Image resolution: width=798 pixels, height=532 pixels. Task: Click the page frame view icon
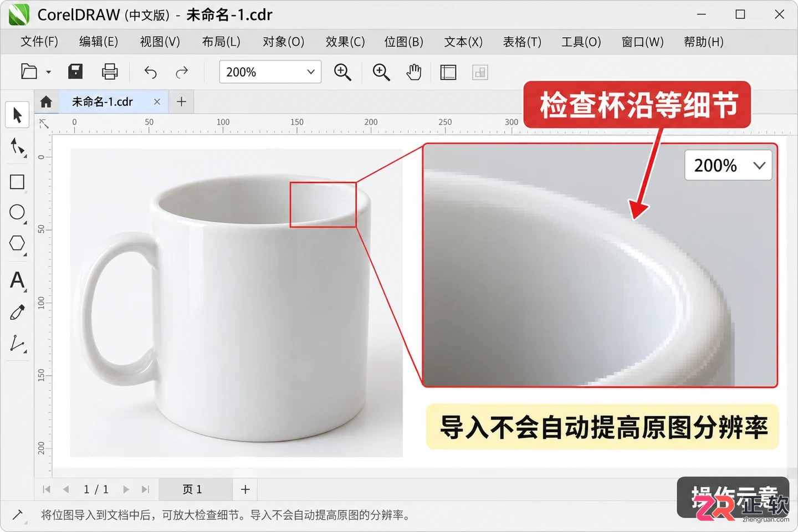tap(448, 72)
